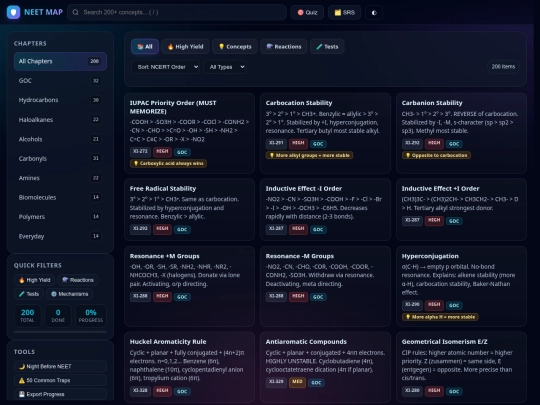Click 'More alpha H = more stable' tip
Screen dimensions: 540x405
click(440, 317)
